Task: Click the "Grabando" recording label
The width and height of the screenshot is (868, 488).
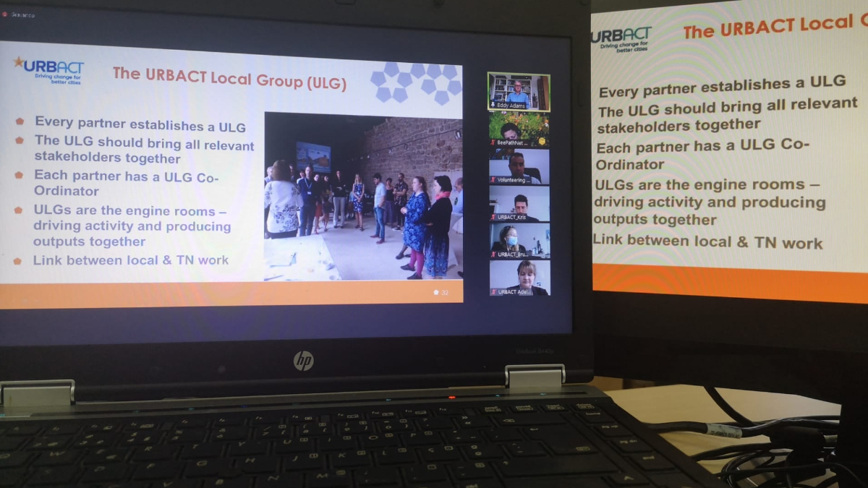Action: (22, 14)
